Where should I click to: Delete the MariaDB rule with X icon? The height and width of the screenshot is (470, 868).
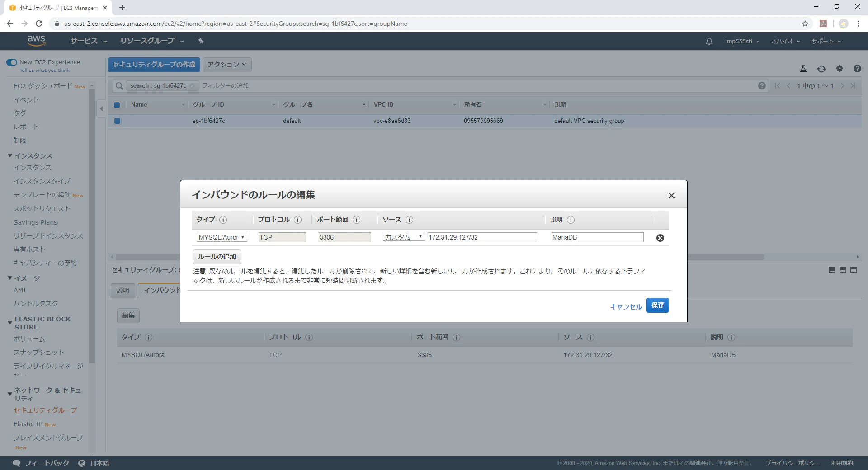[660, 238]
